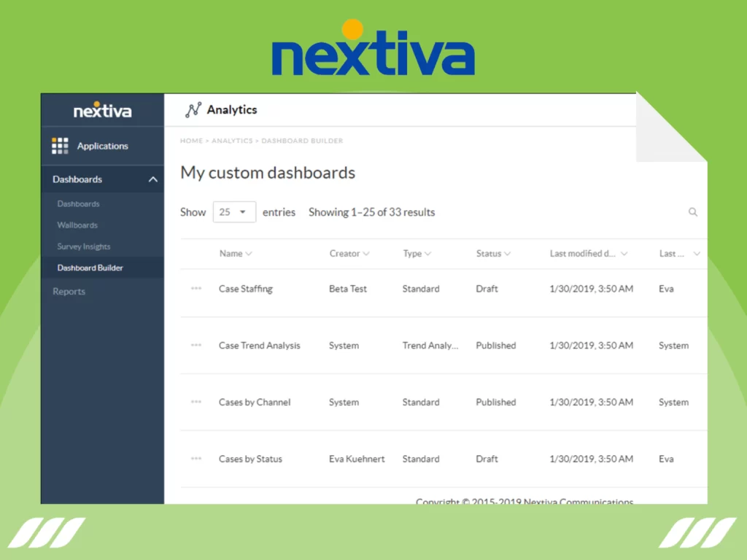Click the Analytics line-graph icon in header

[x=193, y=109]
